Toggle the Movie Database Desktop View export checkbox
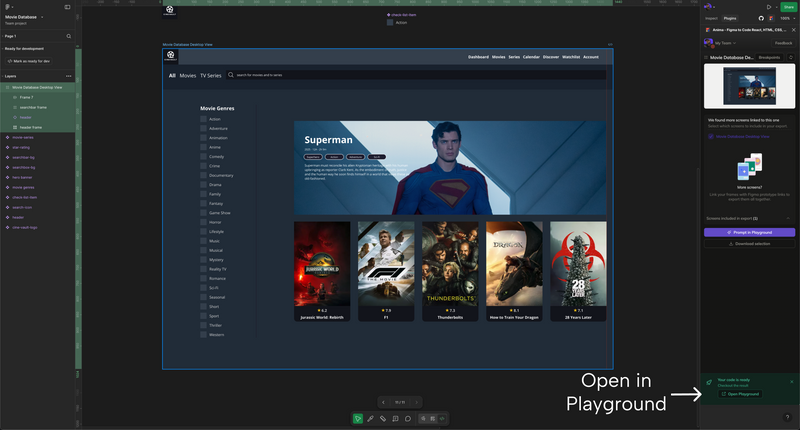The image size is (800, 430). 711,137
